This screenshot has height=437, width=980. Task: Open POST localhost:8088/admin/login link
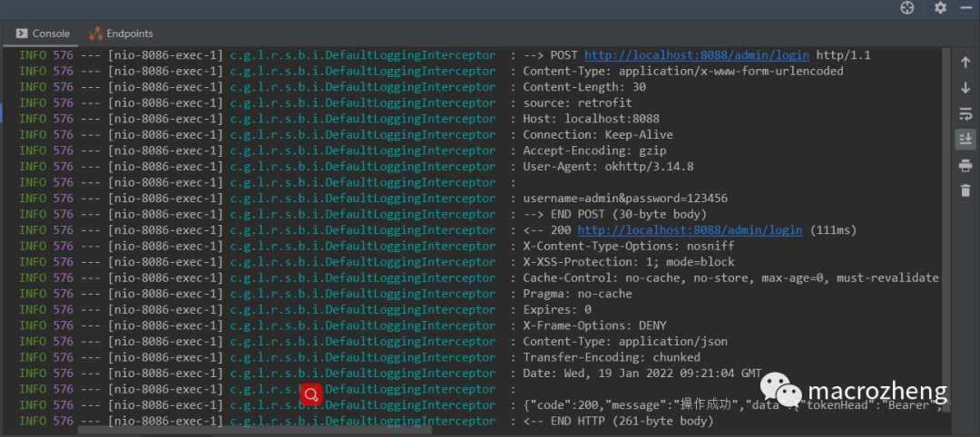coord(697,55)
